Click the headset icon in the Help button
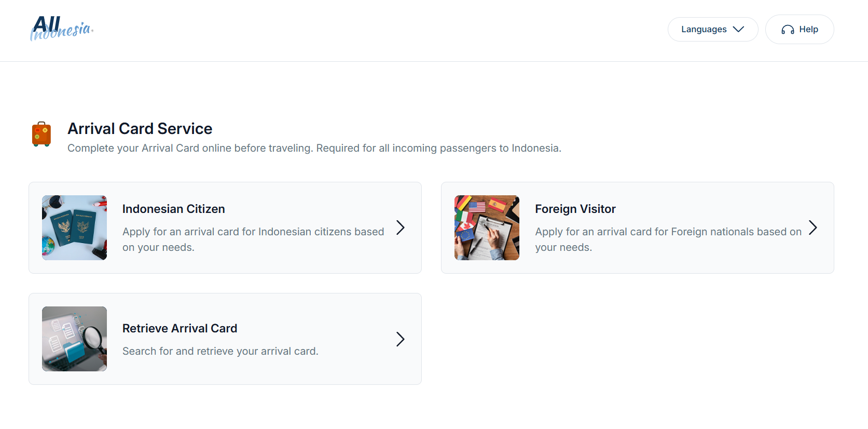Viewport: 868px width, 429px height. [x=787, y=30]
